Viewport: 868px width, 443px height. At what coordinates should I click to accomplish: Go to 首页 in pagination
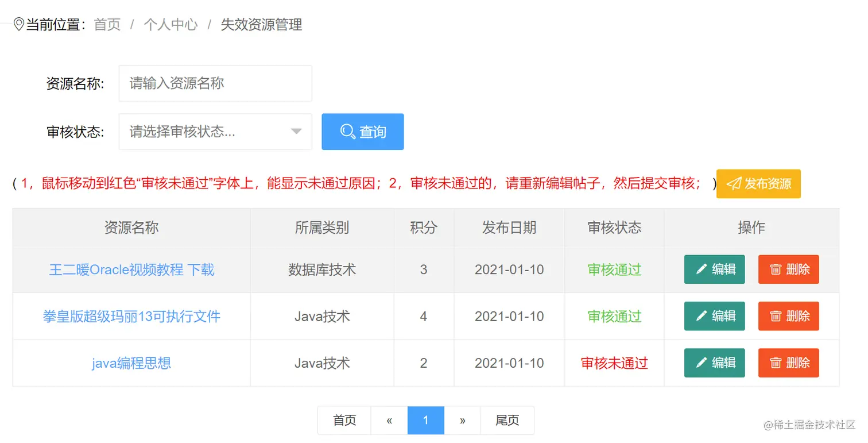tap(344, 421)
